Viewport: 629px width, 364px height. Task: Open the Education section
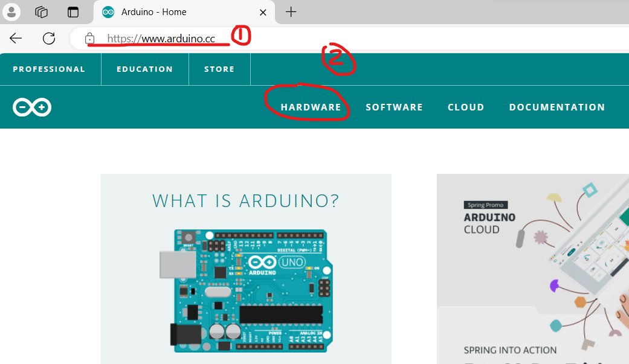tap(145, 69)
